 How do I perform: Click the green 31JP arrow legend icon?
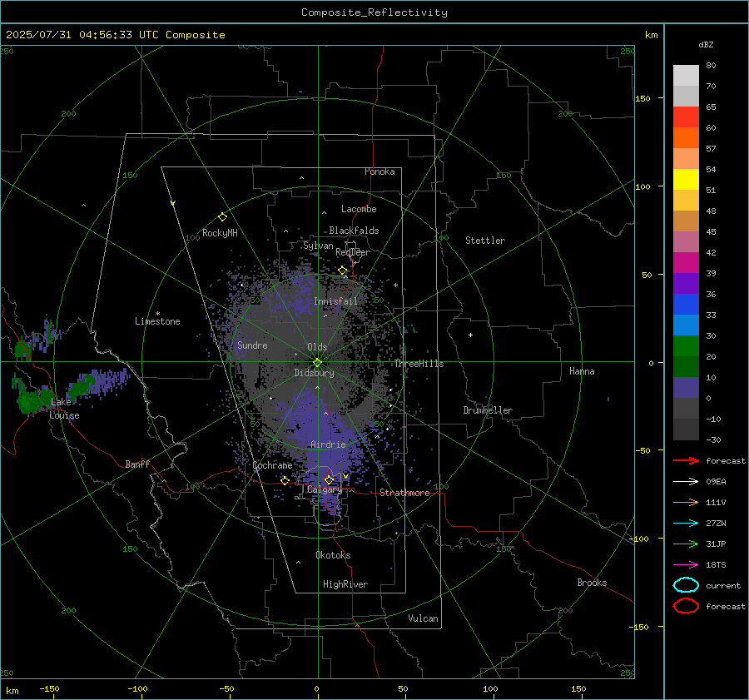tap(686, 544)
